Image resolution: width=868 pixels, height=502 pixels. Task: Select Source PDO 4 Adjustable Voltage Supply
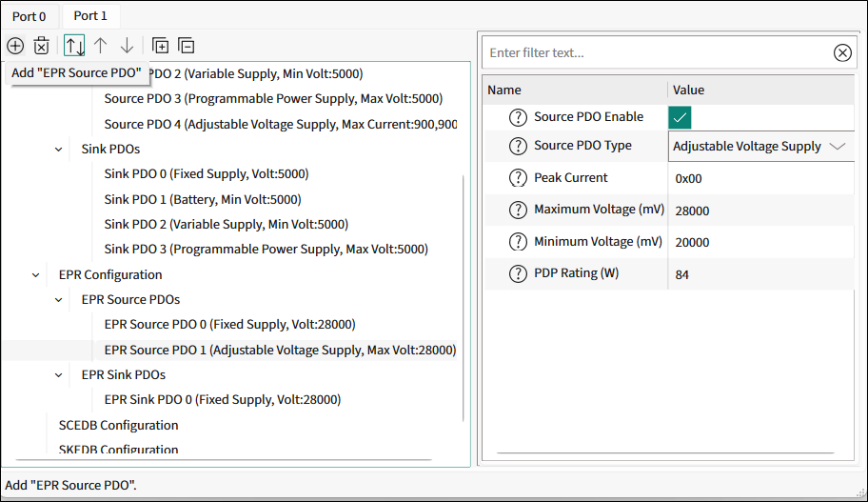point(280,124)
